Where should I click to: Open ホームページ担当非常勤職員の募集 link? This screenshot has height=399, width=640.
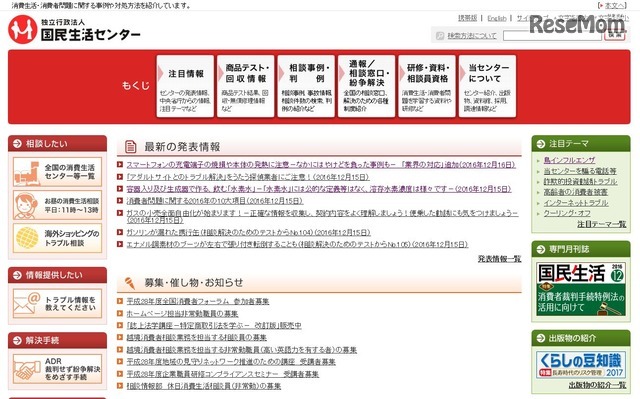pyautogui.click(x=182, y=314)
